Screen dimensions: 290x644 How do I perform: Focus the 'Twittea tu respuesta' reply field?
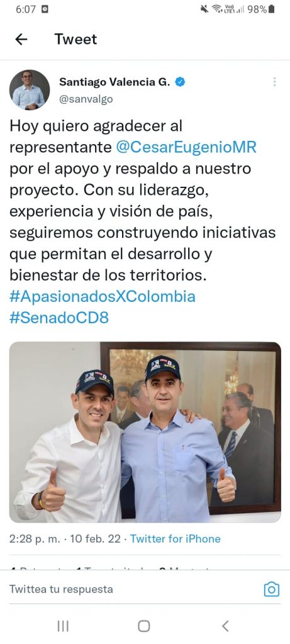click(x=131, y=589)
